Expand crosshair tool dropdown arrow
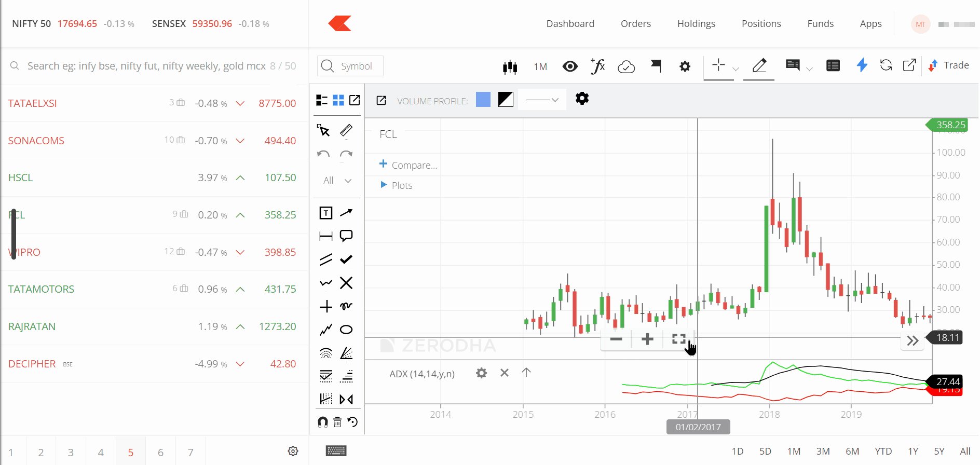 click(736, 69)
